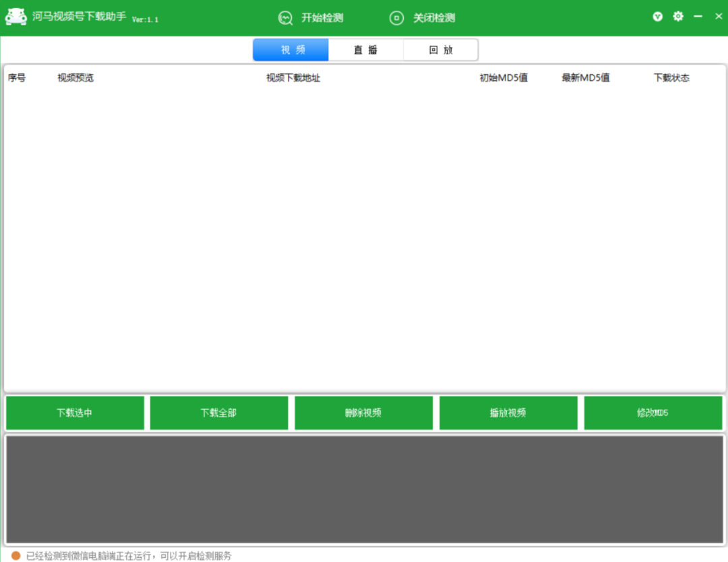Minimize the window with the dash icon
728x562 pixels.
click(x=698, y=16)
